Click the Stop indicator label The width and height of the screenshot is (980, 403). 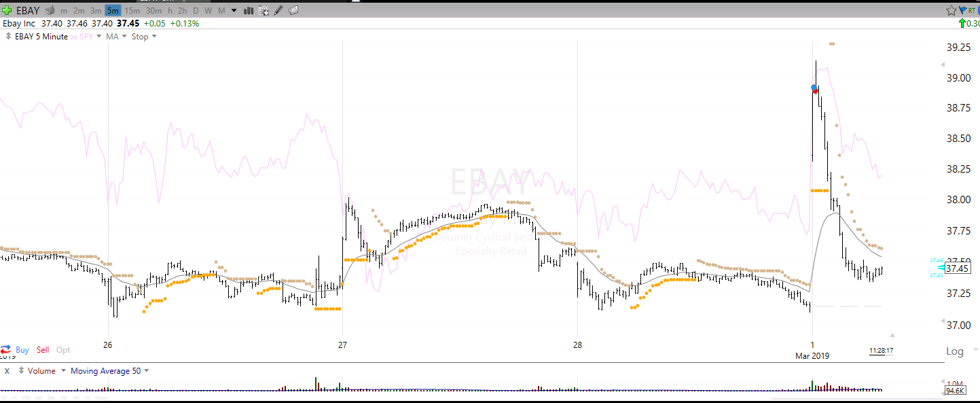tap(140, 37)
